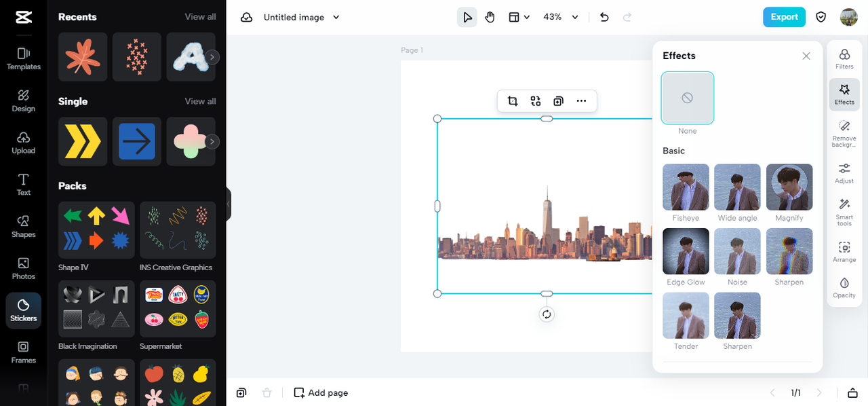
Task: Apply the Fisheye effect
Action: pos(686,187)
